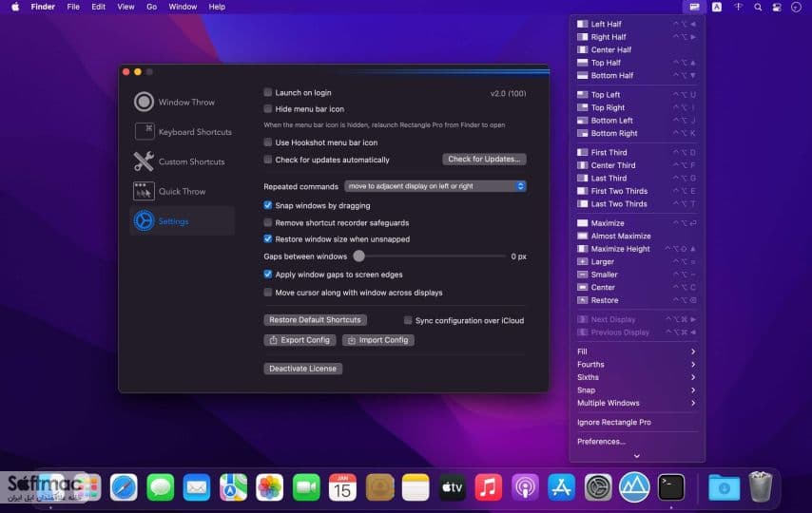Open the File menu
812x513 pixels.
pyautogui.click(x=73, y=7)
